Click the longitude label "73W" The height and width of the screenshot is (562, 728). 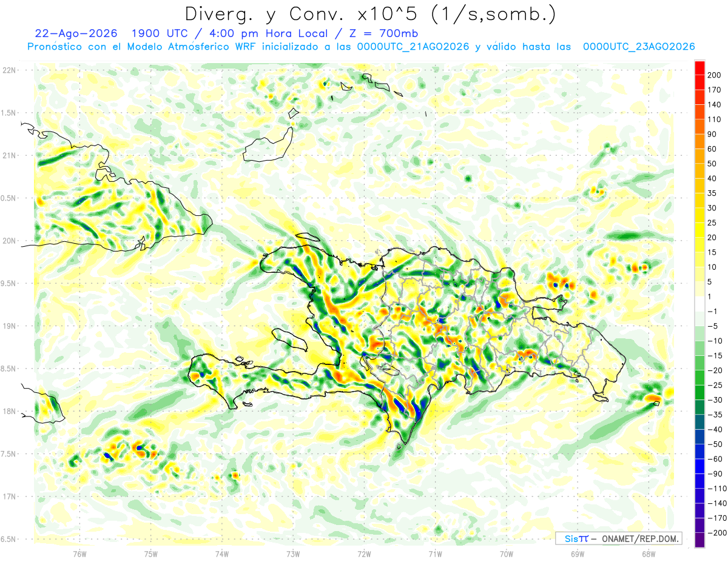(293, 554)
